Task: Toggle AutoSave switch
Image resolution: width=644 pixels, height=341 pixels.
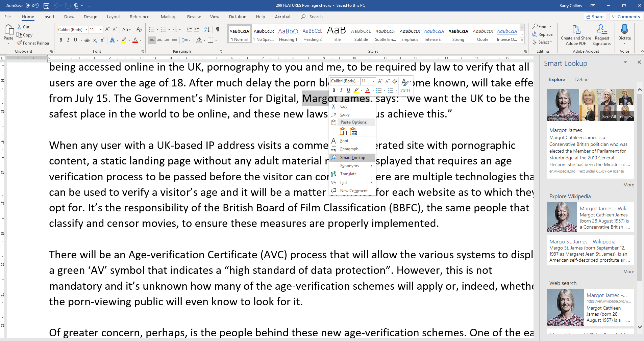Action: pos(32,5)
